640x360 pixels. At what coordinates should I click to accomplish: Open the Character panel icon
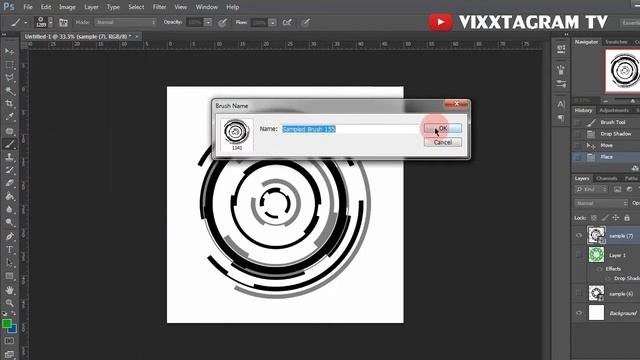(x=561, y=104)
